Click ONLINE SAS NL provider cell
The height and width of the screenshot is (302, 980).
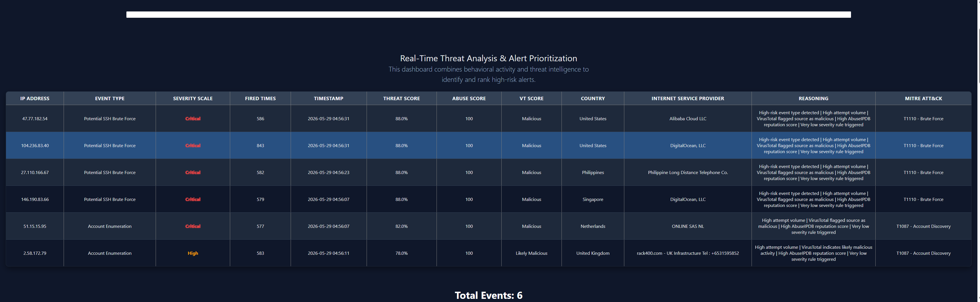click(688, 226)
